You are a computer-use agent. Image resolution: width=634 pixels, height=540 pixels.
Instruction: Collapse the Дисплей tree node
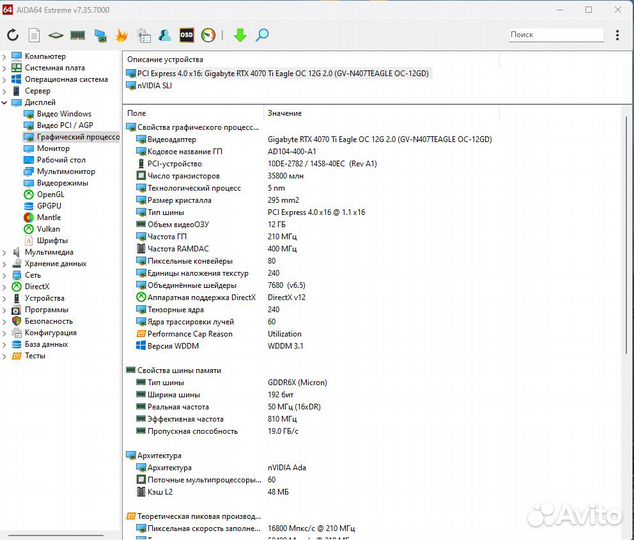5,102
